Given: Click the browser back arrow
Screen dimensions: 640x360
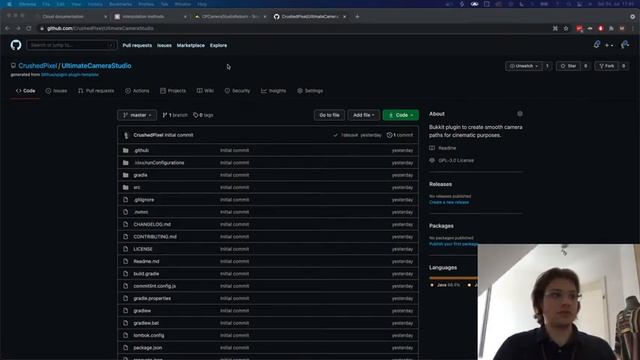Looking at the screenshot, I should pyautogui.click(x=7, y=28).
